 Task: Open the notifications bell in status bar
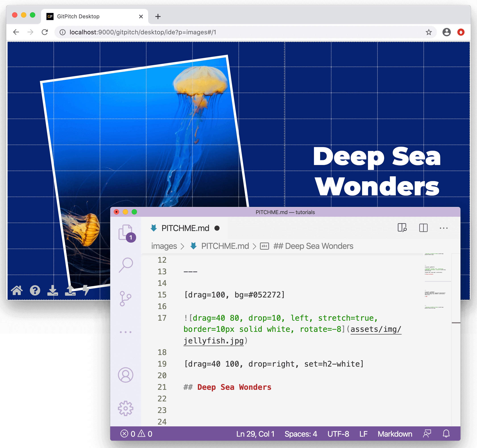[446, 434]
